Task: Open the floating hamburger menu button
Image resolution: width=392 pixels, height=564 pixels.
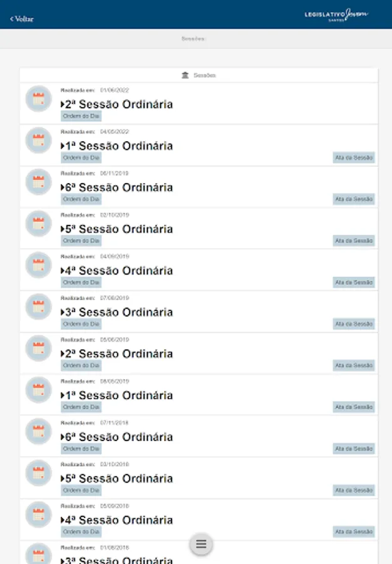Action: [201, 544]
